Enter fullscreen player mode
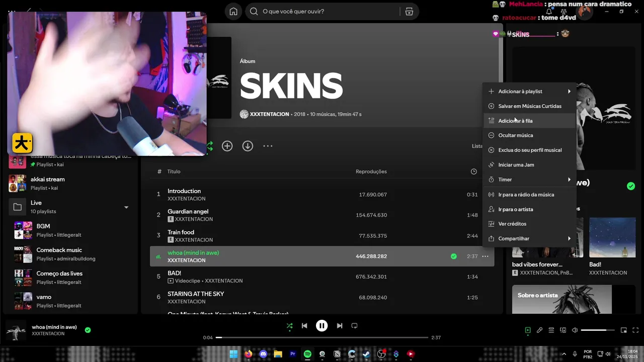644x362 pixels. [x=635, y=330]
